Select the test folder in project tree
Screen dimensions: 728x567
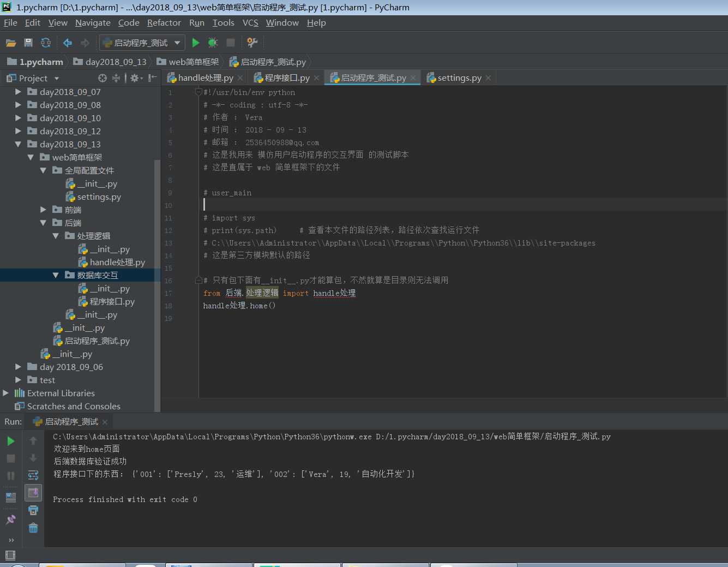(x=41, y=380)
